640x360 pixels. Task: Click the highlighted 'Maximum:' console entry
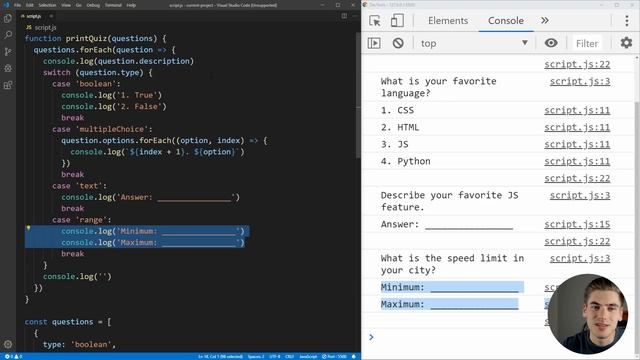click(x=449, y=304)
